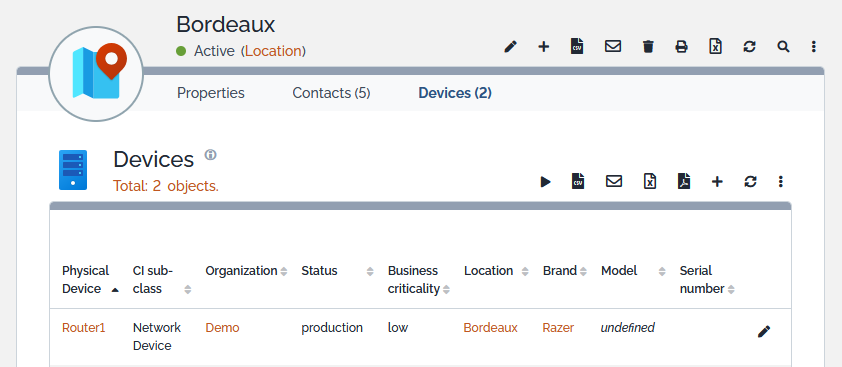Image resolution: width=842 pixels, height=367 pixels.
Task: Open the Contacts (5) tab
Action: coord(331,93)
